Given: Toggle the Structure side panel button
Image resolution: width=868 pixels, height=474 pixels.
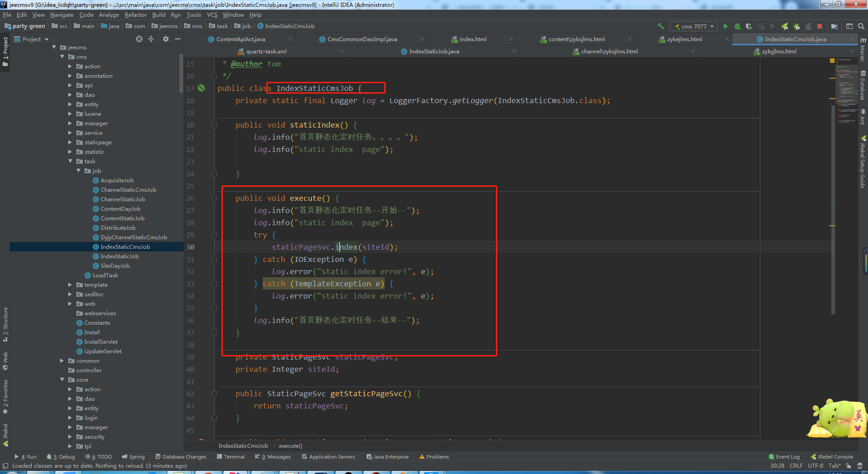Looking at the screenshot, I should click(x=5, y=324).
